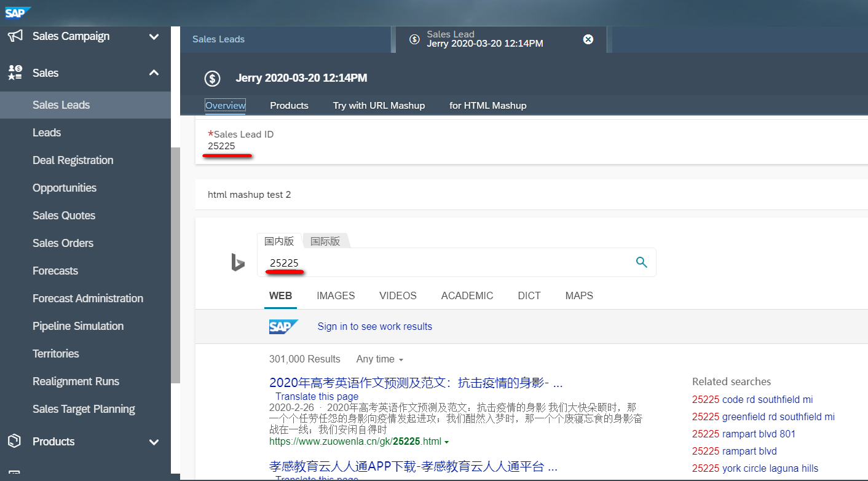This screenshot has width=868, height=481.
Task: Click the SAP logo in the header
Action: (18, 12)
